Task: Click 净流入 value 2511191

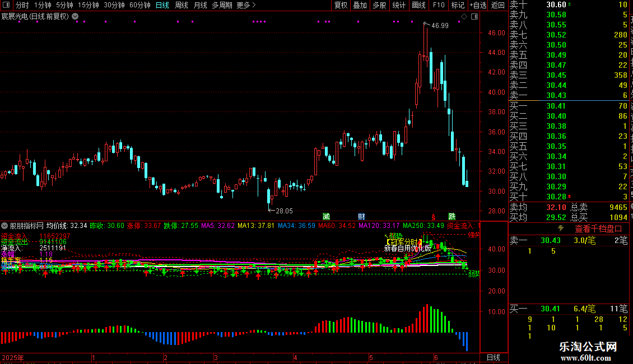Action: [53, 248]
